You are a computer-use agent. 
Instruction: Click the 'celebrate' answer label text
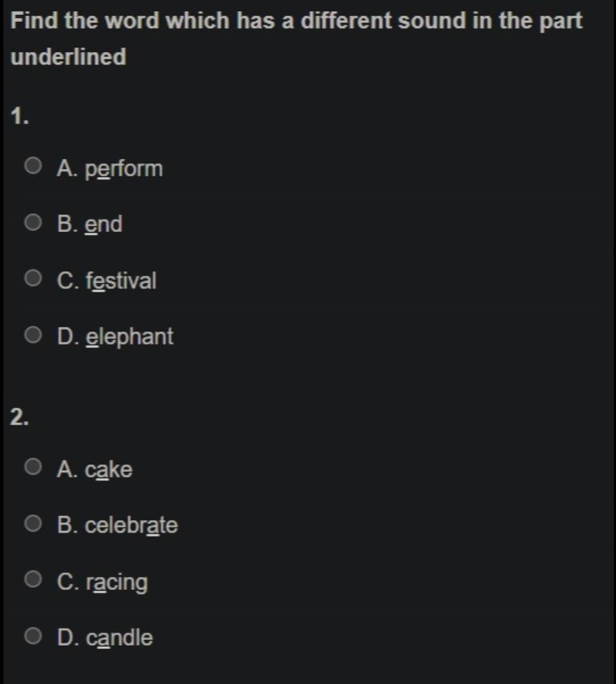[131, 525]
